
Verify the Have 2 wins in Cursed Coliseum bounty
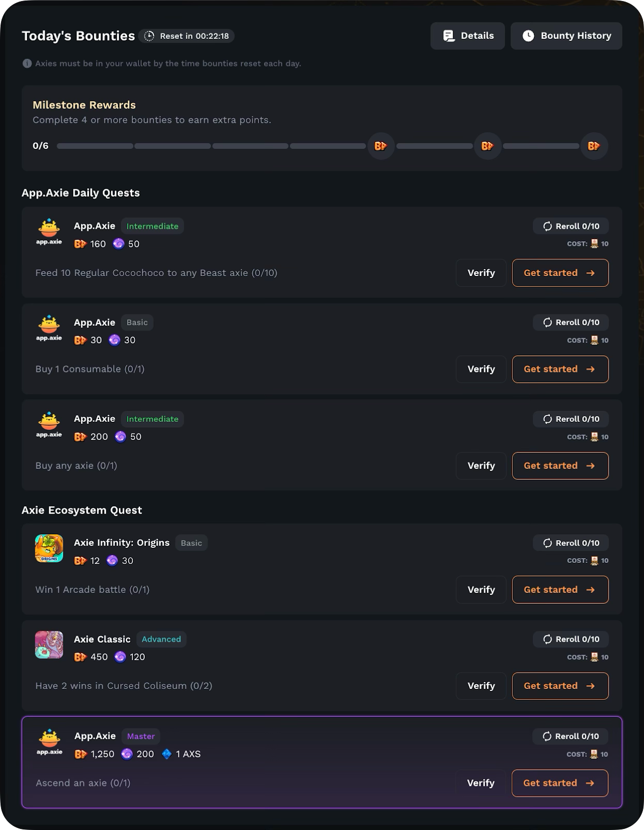[x=481, y=686]
